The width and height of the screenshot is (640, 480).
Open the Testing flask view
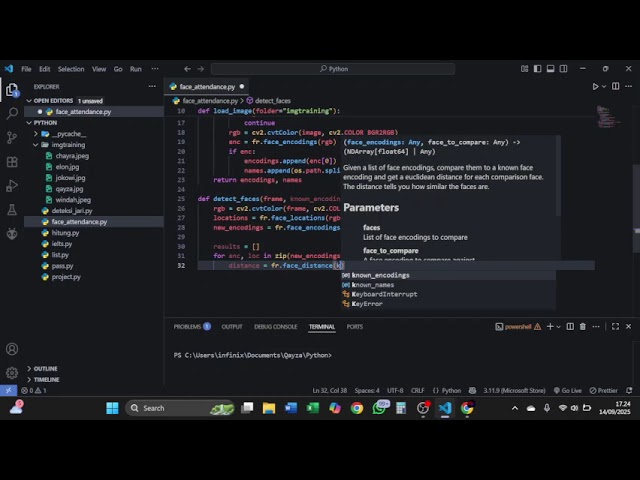(x=12, y=210)
